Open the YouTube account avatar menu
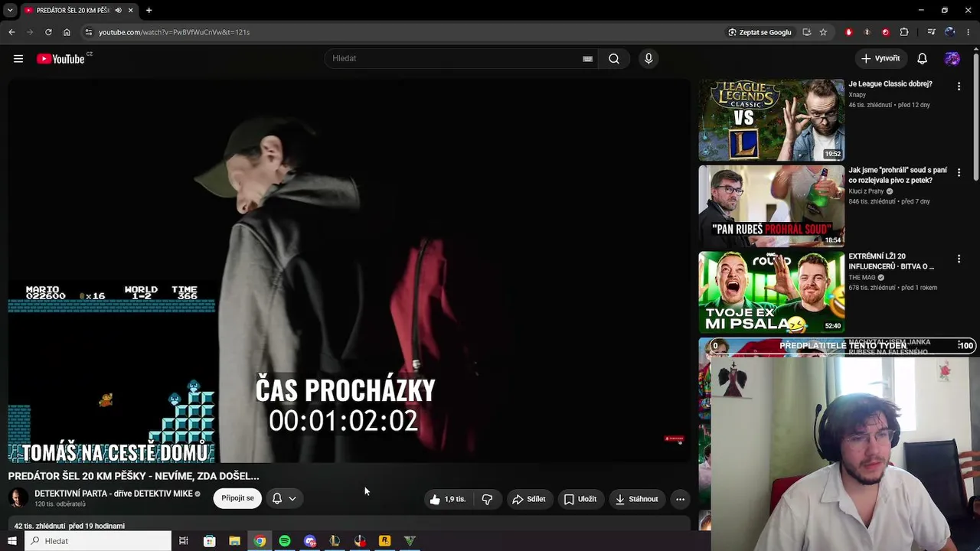The image size is (980, 551). pyautogui.click(x=952, y=59)
